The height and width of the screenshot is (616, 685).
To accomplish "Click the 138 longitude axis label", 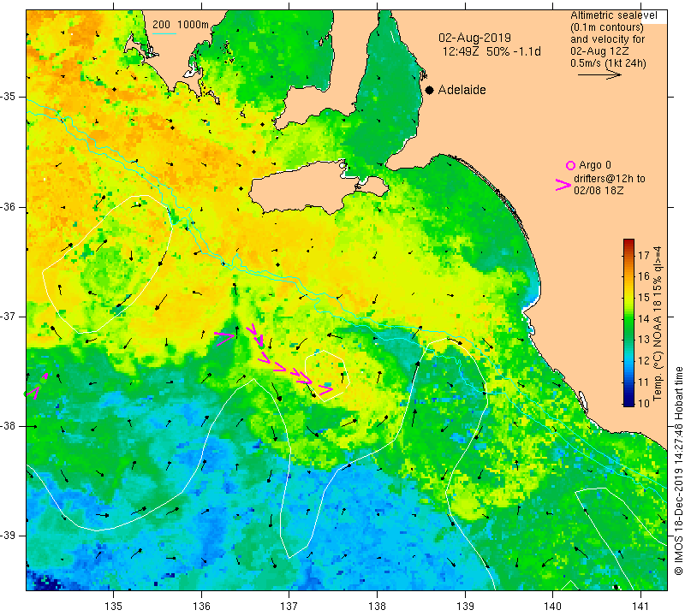I will click(377, 607).
